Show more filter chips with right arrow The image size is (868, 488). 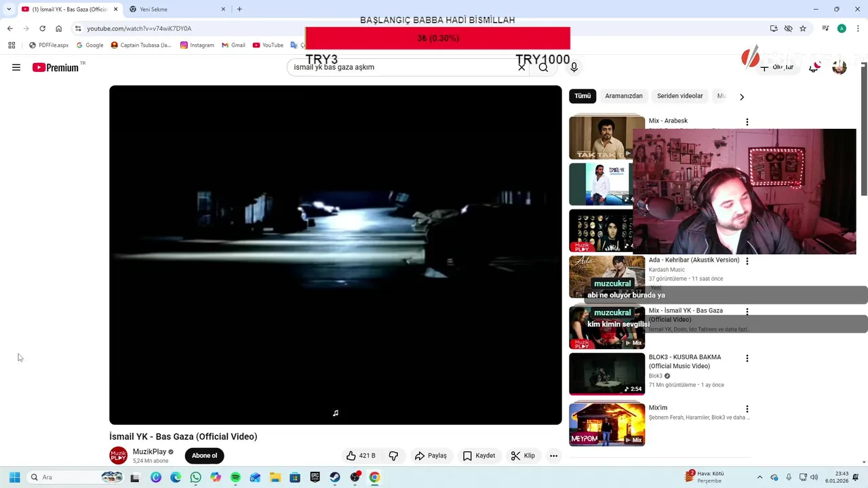[742, 97]
